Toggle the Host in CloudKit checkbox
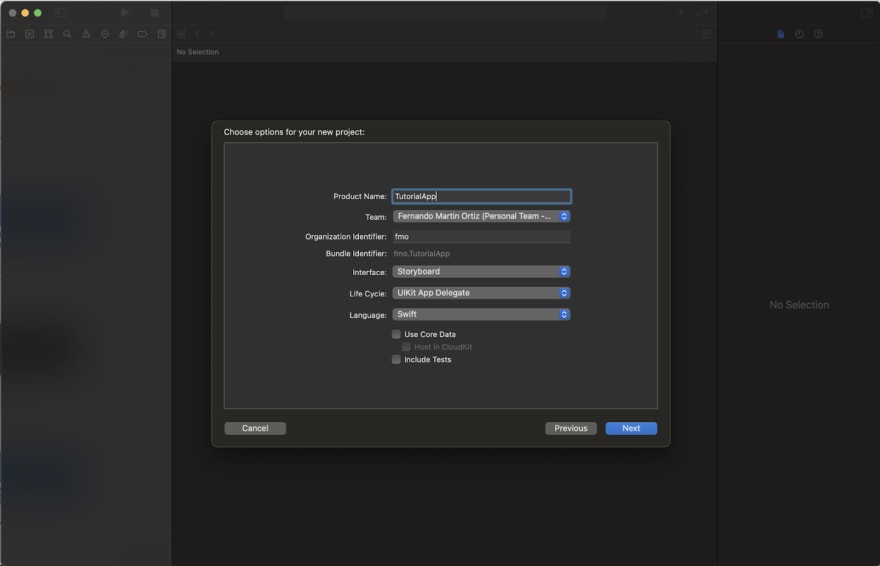The height and width of the screenshot is (566, 880). point(406,347)
